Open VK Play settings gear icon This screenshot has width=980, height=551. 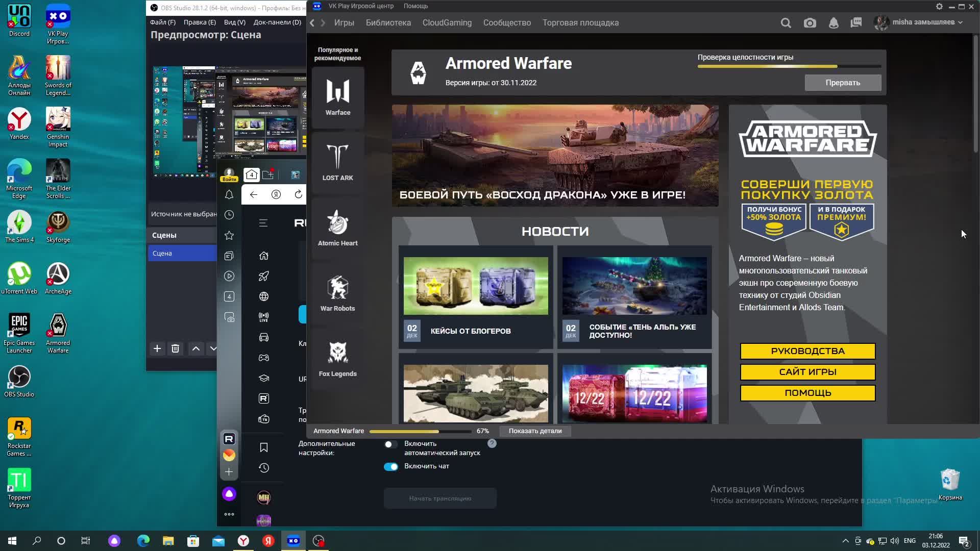[939, 6]
